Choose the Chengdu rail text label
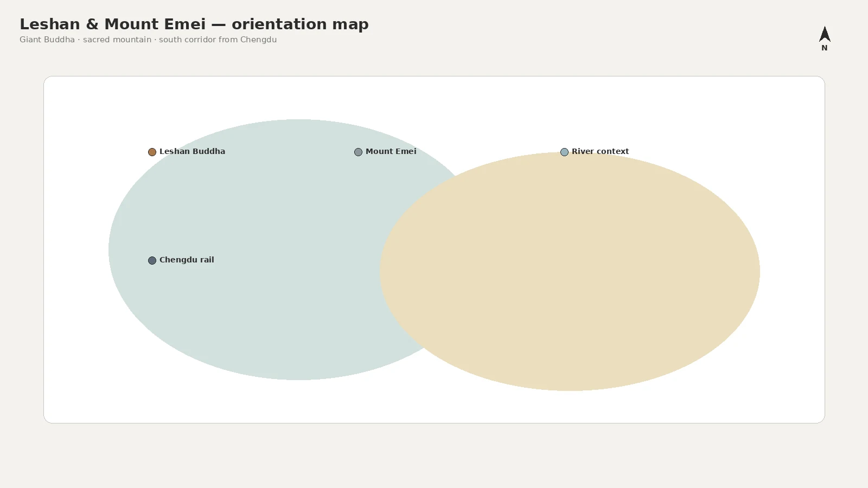 pos(187,260)
